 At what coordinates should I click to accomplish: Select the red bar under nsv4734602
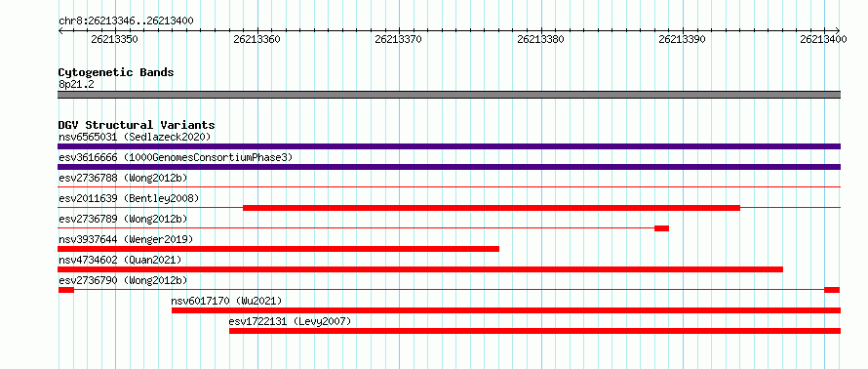(420, 269)
